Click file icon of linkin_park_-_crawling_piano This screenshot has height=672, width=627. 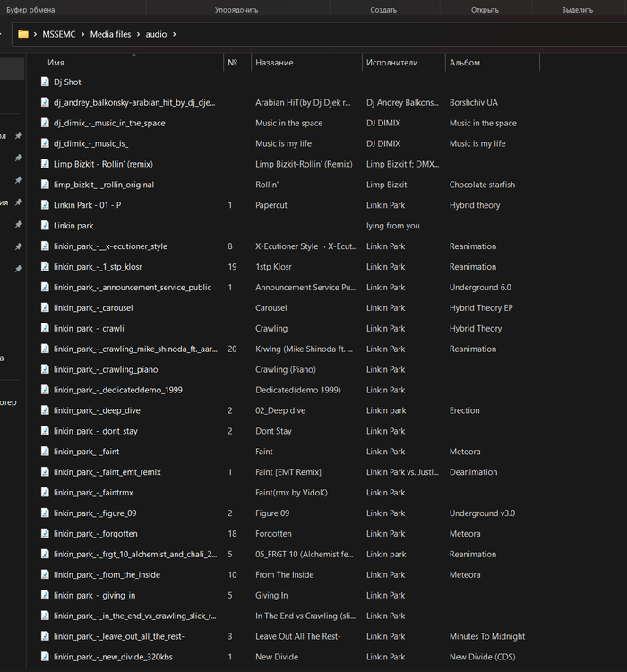coord(45,369)
